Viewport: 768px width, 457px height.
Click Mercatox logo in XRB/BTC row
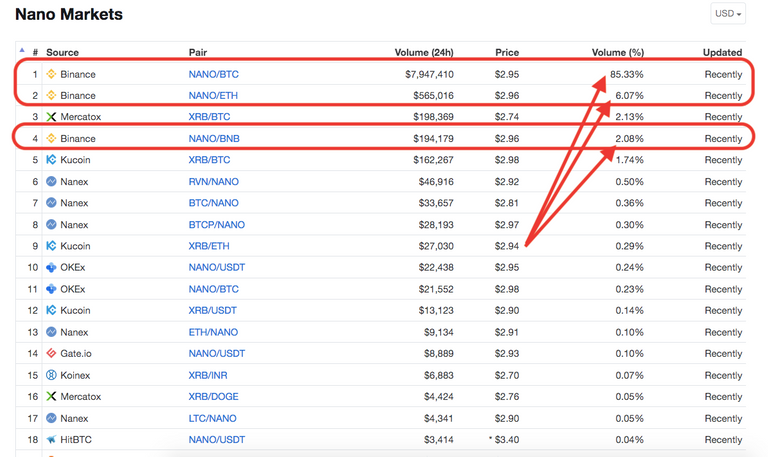(x=51, y=117)
